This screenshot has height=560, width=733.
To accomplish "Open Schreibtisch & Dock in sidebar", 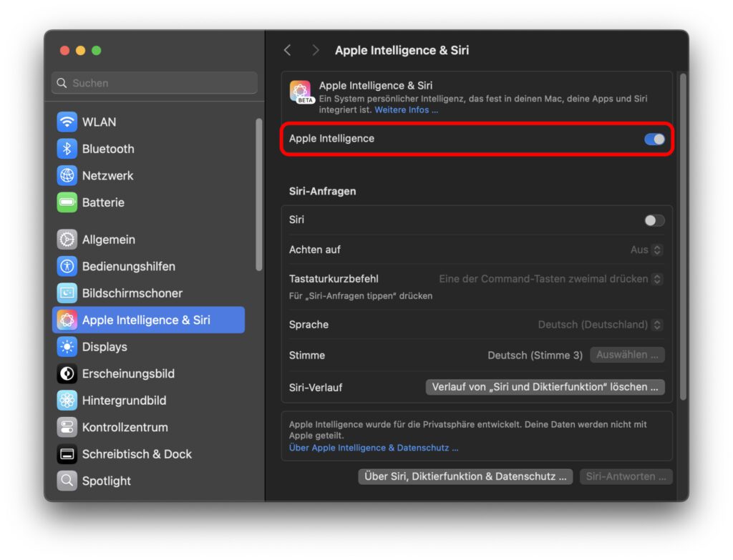I will tap(137, 454).
